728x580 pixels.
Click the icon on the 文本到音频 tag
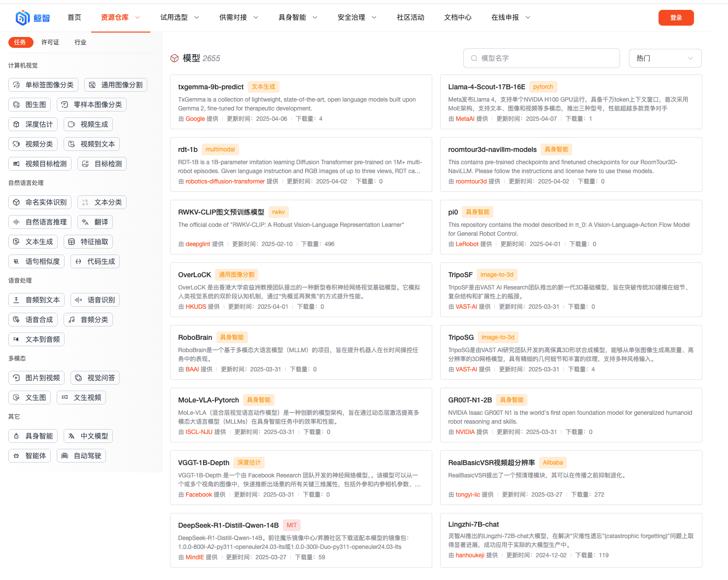[16, 339]
